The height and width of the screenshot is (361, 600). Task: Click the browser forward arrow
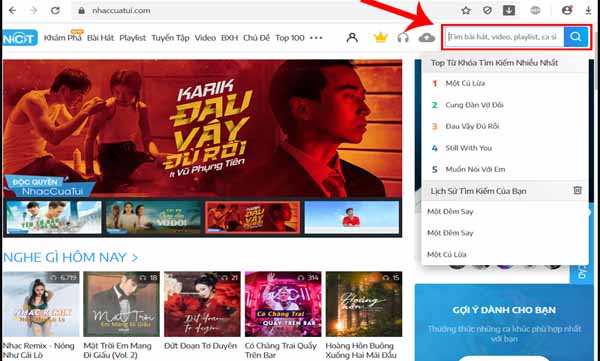tap(34, 10)
